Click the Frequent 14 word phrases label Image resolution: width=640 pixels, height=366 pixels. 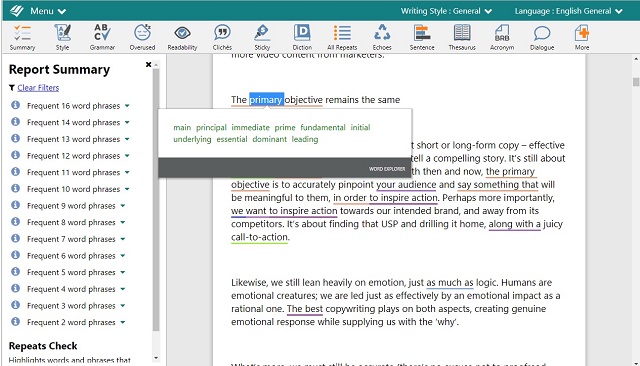point(73,122)
